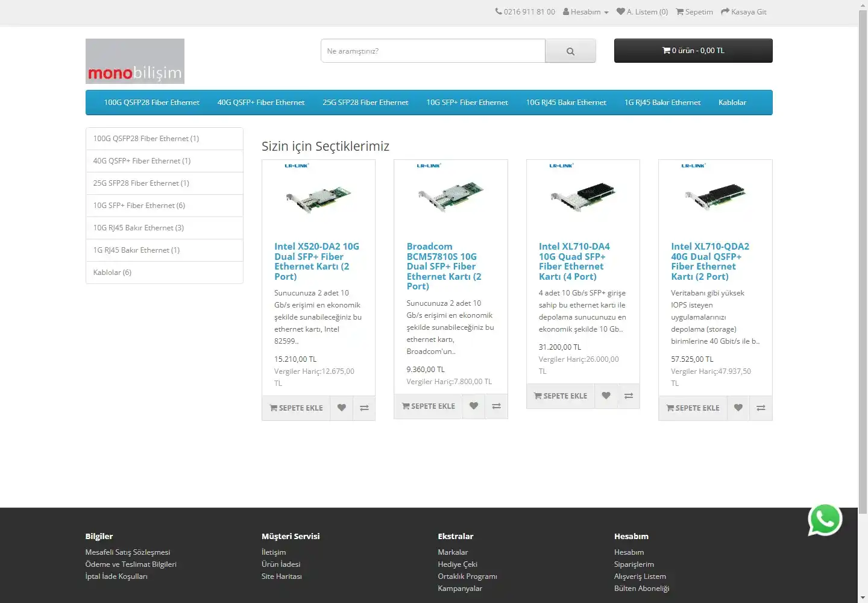Viewport: 868px width, 603px height.
Task: Compare Intel XL710-QDA2 arrows icon
Action: [761, 408]
